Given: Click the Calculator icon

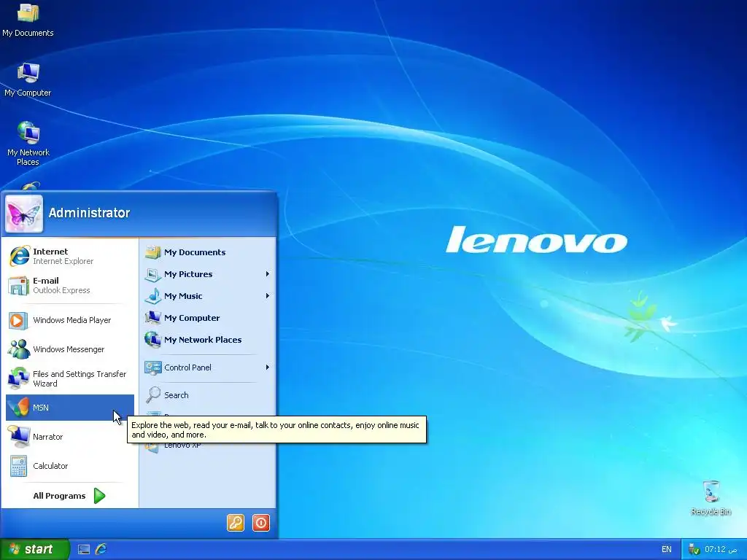Looking at the screenshot, I should [x=18, y=466].
